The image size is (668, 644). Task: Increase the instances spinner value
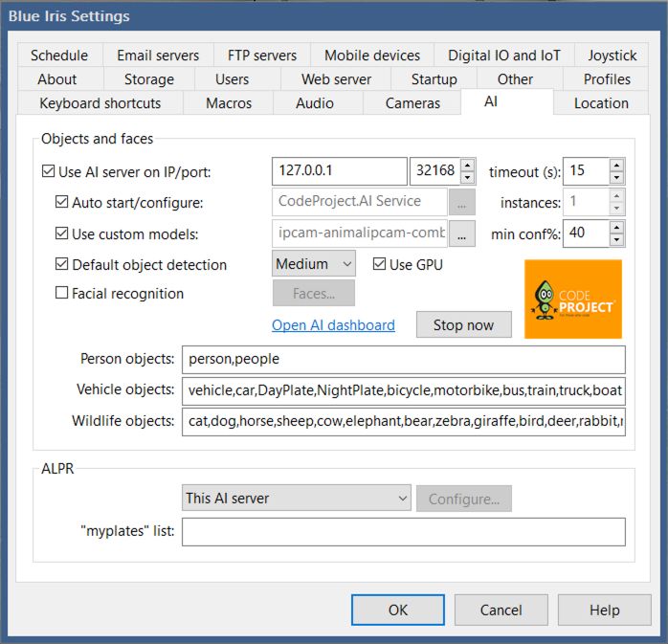(x=616, y=196)
